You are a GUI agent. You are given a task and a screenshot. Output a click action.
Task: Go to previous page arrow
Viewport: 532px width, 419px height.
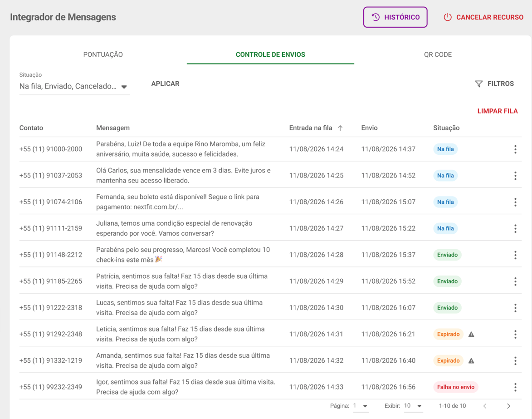pos(485,406)
